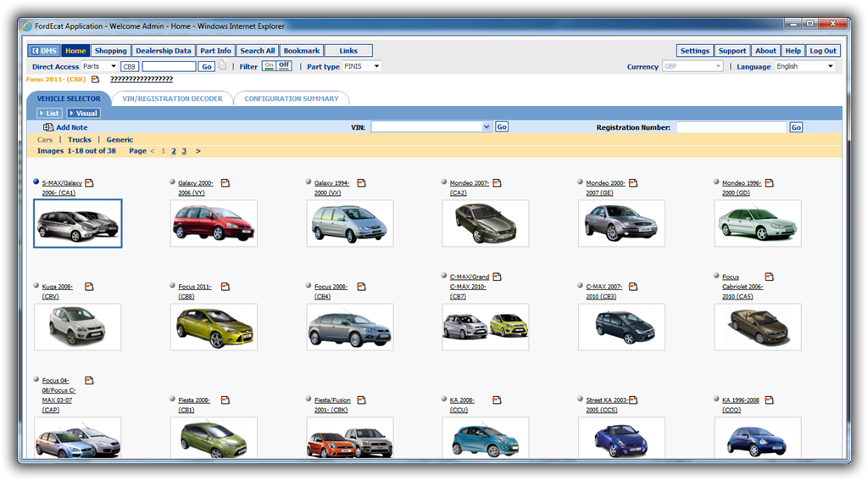Select the Galaxy 1994-2000 (VX) radio button

309,182
